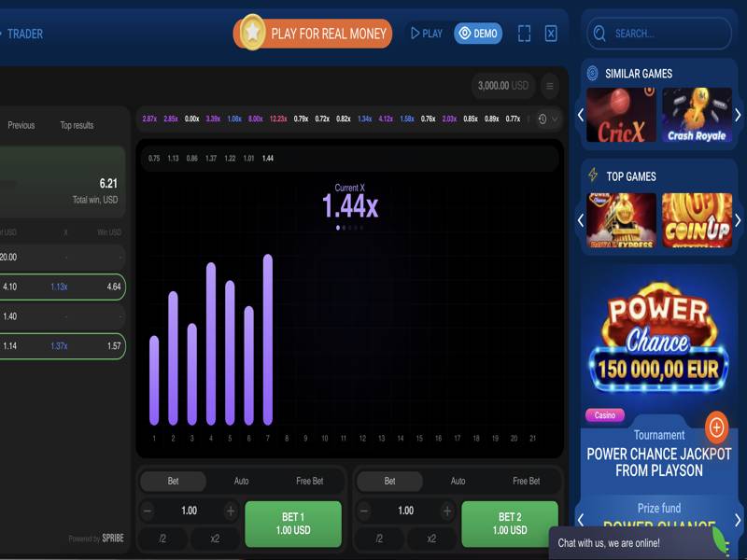This screenshot has width=747, height=560.
Task: Place BET 1 of 1.00 USD
Action: pos(293,524)
